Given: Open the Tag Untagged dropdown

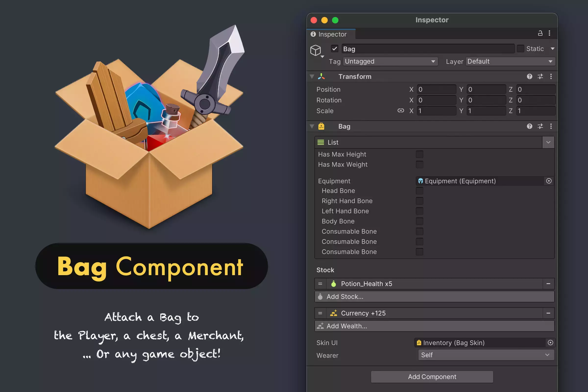Looking at the screenshot, I should tap(390, 61).
